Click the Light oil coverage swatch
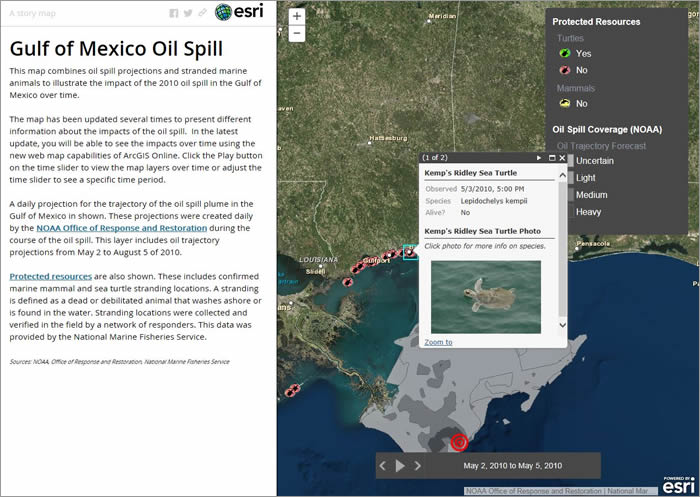This screenshot has width=700, height=497. click(571, 178)
